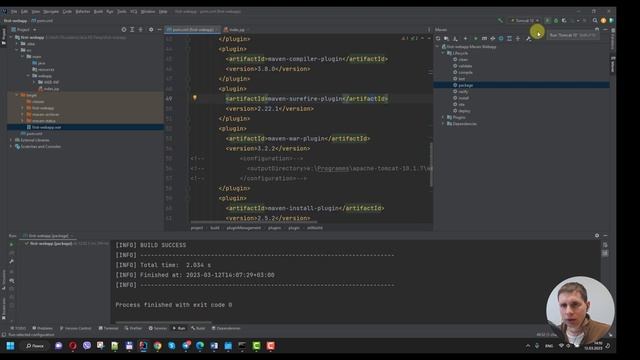This screenshot has height=360, width=640.
Task: Select the verify lifecycle goal
Action: tap(463, 91)
